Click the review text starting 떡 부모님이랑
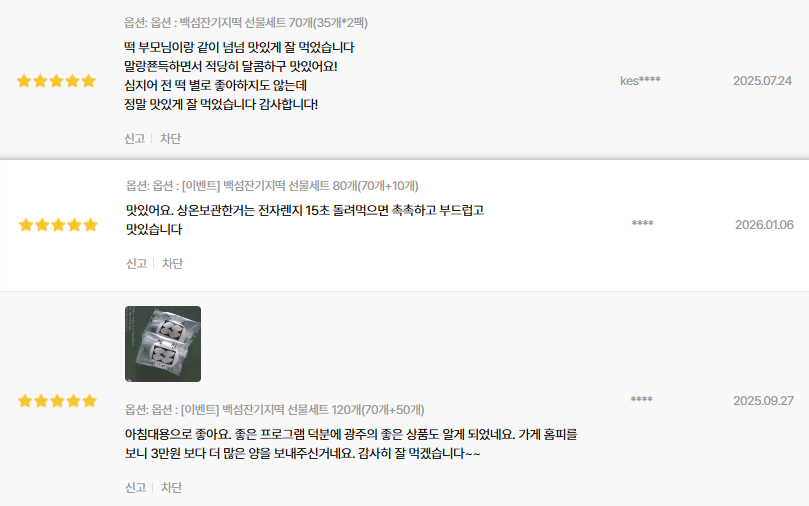This screenshot has height=506, width=809. click(x=239, y=76)
